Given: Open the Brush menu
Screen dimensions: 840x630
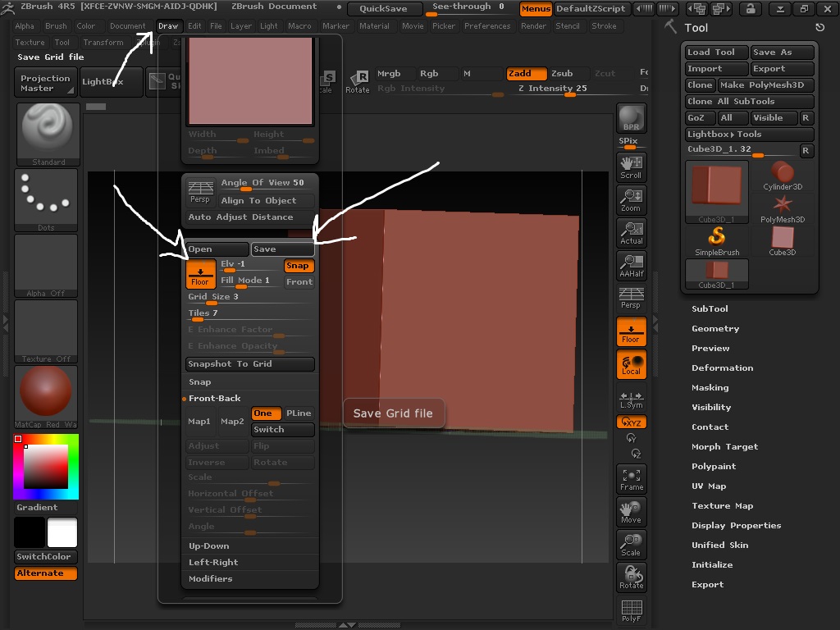Looking at the screenshot, I should (57, 25).
